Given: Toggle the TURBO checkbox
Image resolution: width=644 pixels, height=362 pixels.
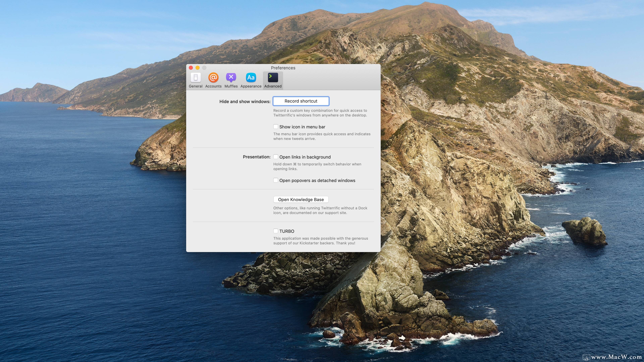Looking at the screenshot, I should coord(276,231).
